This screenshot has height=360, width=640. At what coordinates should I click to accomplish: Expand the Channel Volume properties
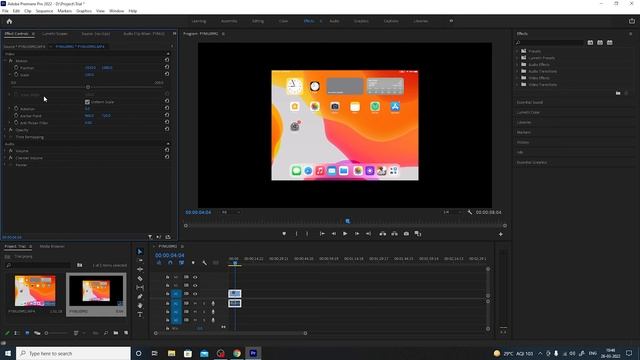(5, 158)
